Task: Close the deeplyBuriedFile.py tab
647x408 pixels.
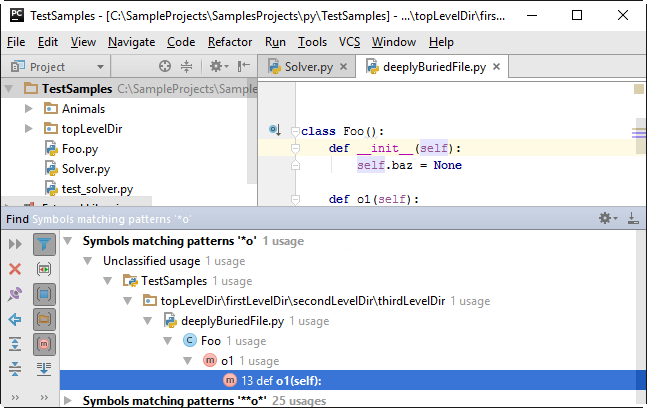Action: tap(497, 66)
